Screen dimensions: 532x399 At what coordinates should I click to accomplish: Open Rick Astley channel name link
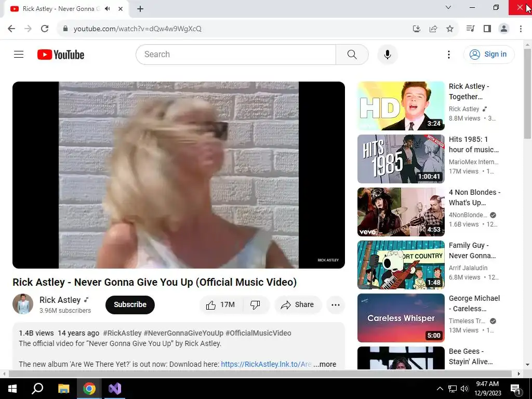pyautogui.click(x=60, y=300)
